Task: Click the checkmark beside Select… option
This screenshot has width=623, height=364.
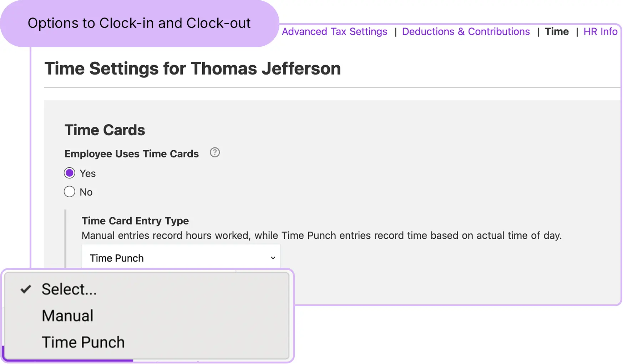Action: pos(26,289)
